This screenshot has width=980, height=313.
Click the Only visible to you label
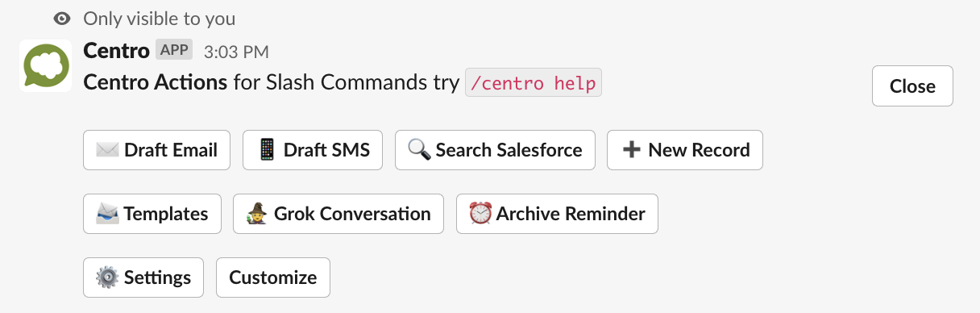point(160,18)
